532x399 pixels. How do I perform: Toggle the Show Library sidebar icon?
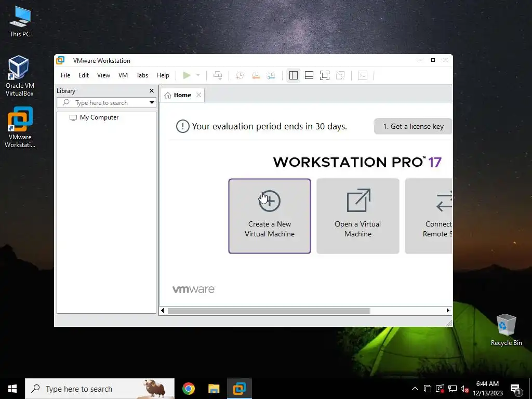[x=294, y=75]
